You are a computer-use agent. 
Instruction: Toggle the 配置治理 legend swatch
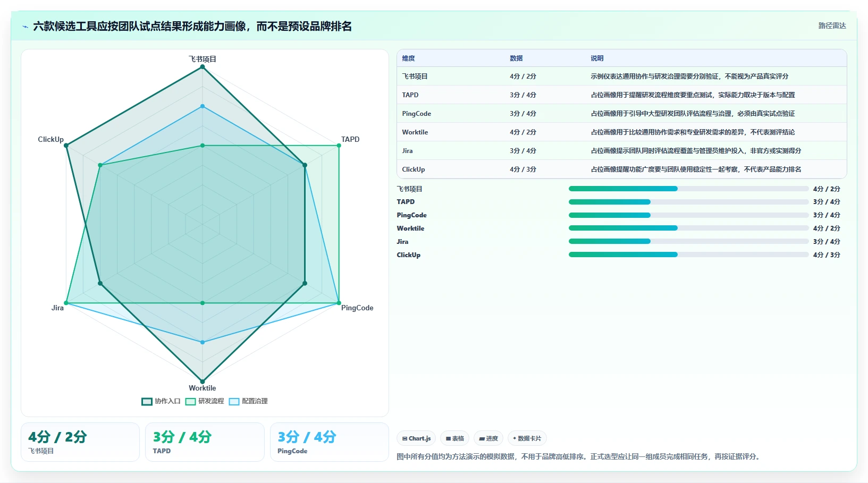234,402
